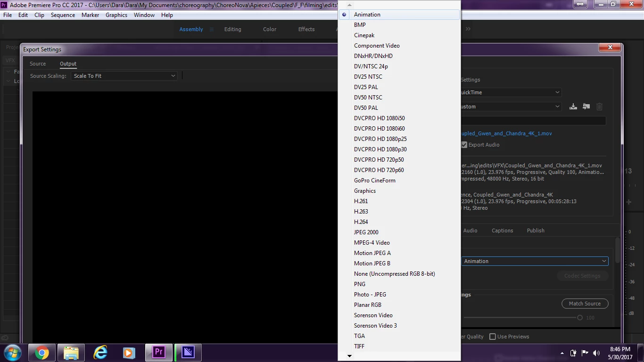The width and height of the screenshot is (644, 362).
Task: Switch to the Captions tab
Action: [x=502, y=230]
